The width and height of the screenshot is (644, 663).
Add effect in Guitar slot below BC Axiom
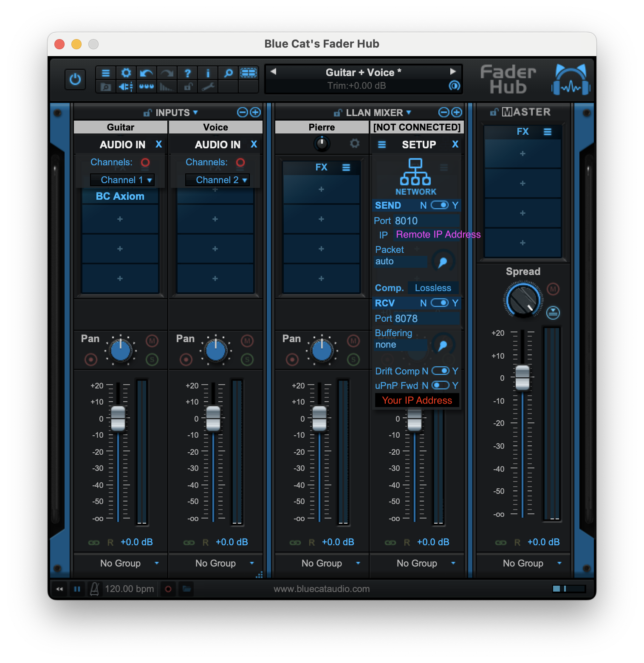click(120, 219)
